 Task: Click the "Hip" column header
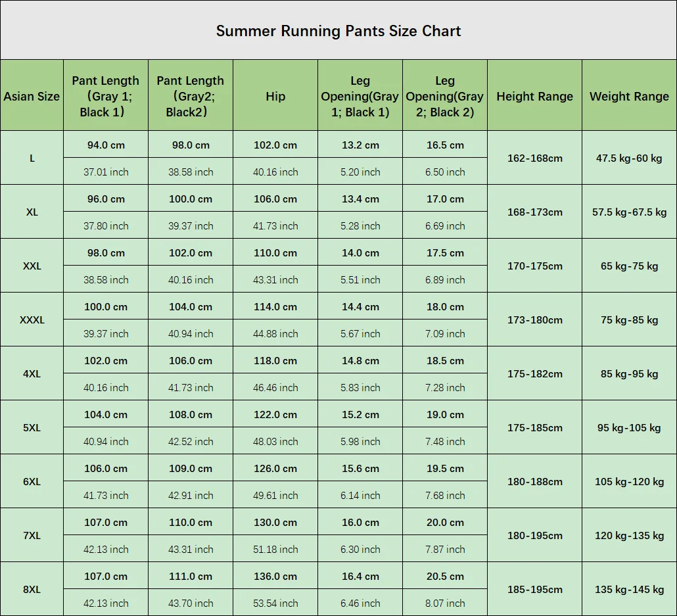[x=275, y=97]
